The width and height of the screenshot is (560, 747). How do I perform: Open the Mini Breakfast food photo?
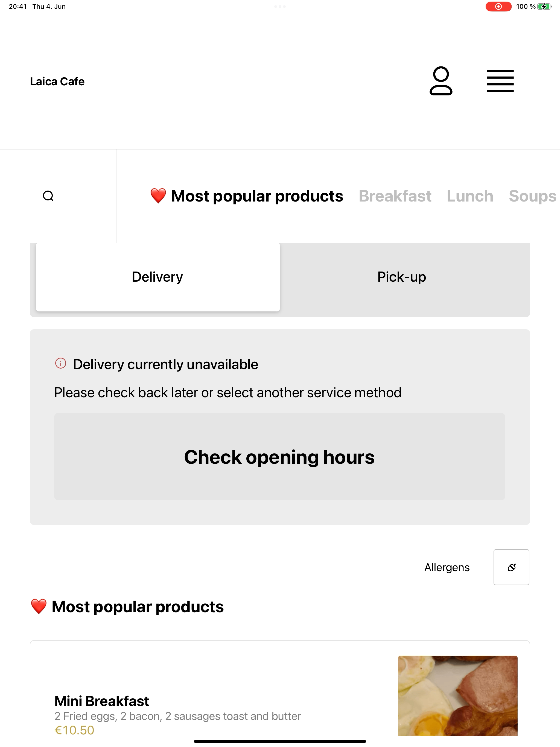pos(458,696)
